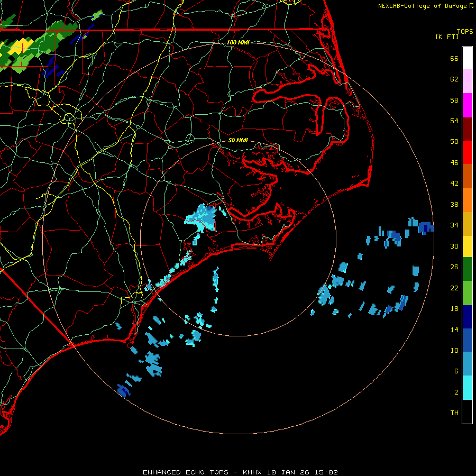The width and height of the screenshot is (476, 476).
Task: Click the legend value '14'
Action: [x=454, y=329]
